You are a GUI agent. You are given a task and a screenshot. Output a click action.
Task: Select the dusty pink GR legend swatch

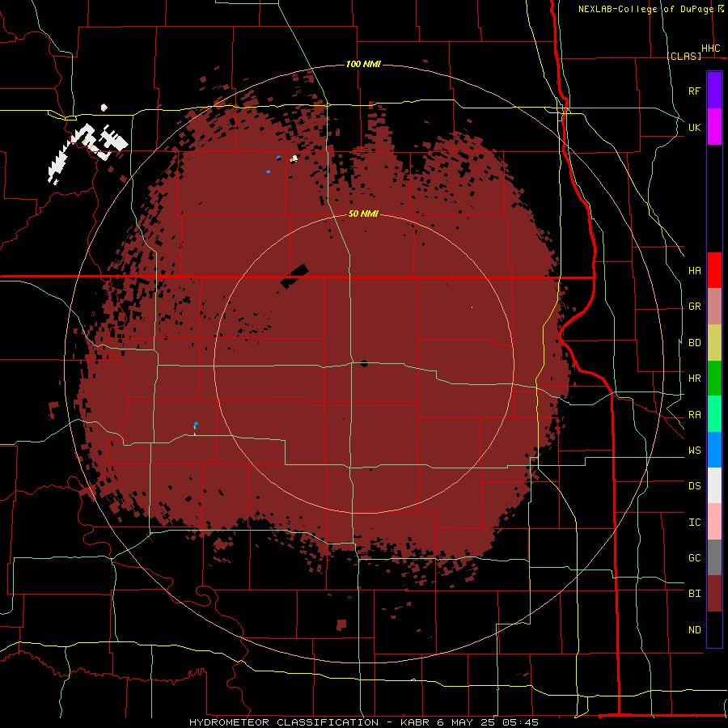[714, 307]
